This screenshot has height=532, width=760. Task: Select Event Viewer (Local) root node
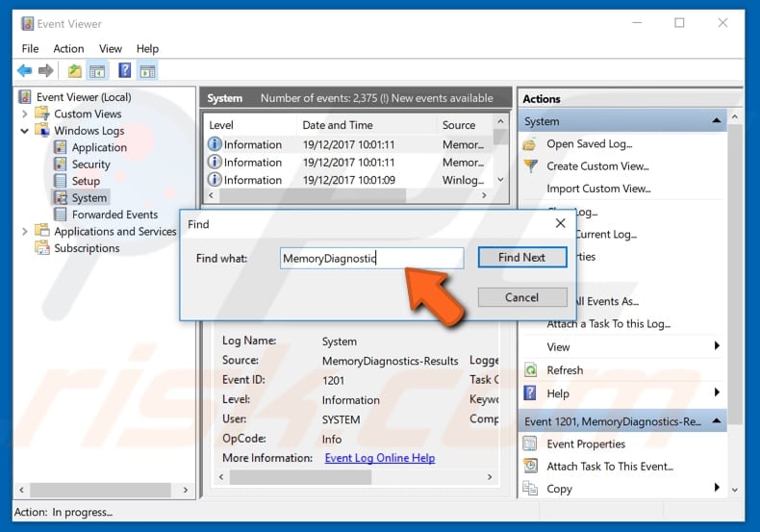pos(84,97)
